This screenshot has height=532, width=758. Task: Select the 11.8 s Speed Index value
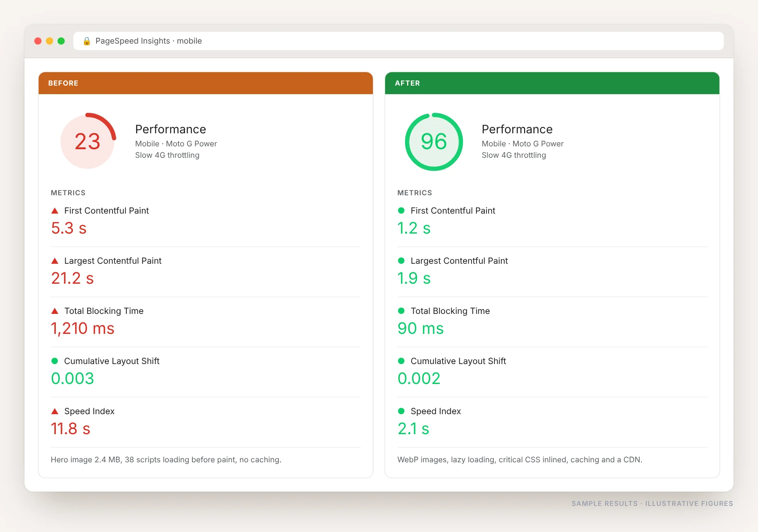[x=71, y=429]
